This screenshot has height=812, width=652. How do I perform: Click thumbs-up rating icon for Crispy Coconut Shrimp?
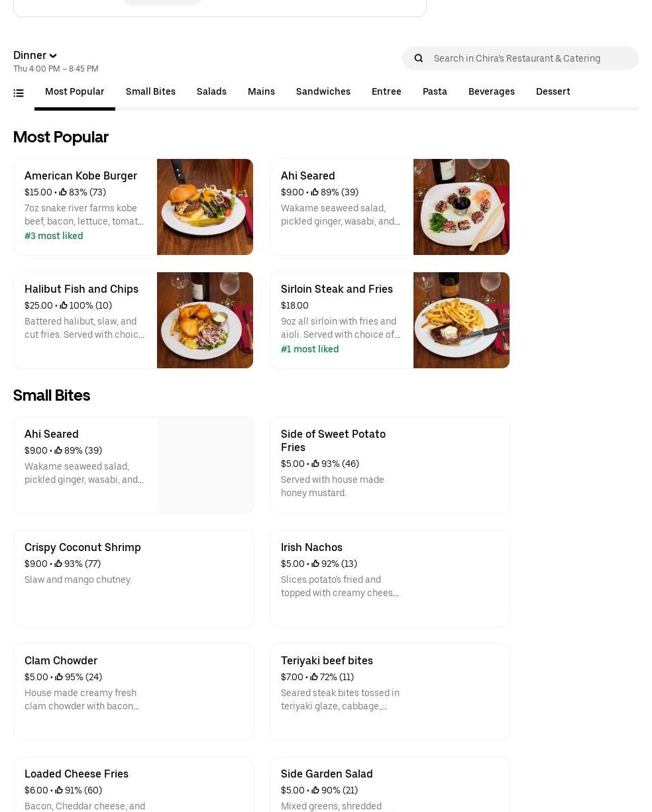(x=58, y=564)
